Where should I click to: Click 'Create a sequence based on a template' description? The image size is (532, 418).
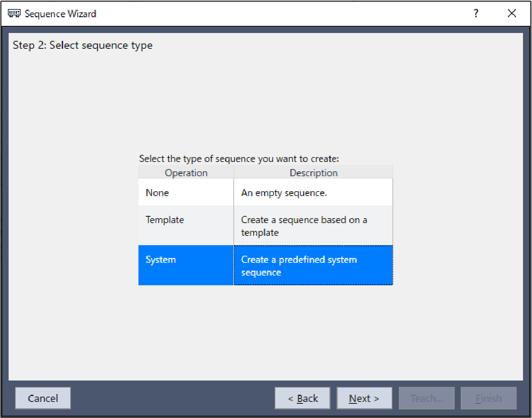(x=313, y=226)
